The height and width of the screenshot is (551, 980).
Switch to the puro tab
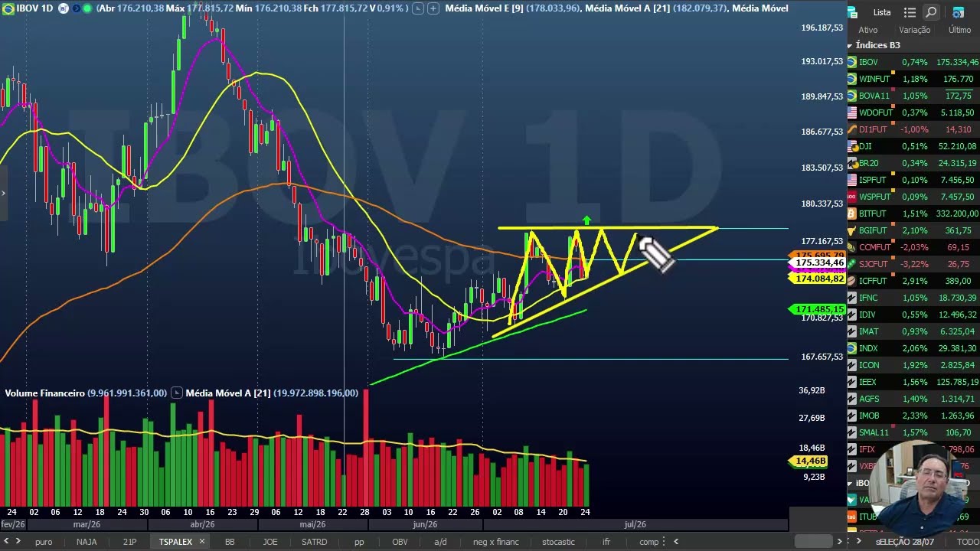click(44, 542)
